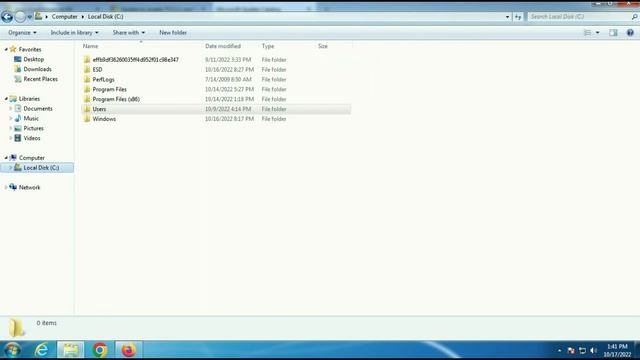Open recent locations dropdown next to Forward

29,17
